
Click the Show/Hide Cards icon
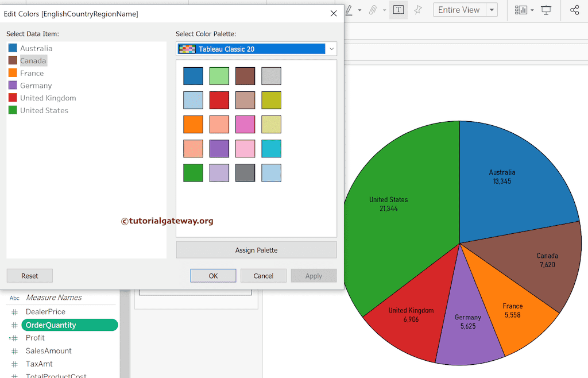click(521, 10)
